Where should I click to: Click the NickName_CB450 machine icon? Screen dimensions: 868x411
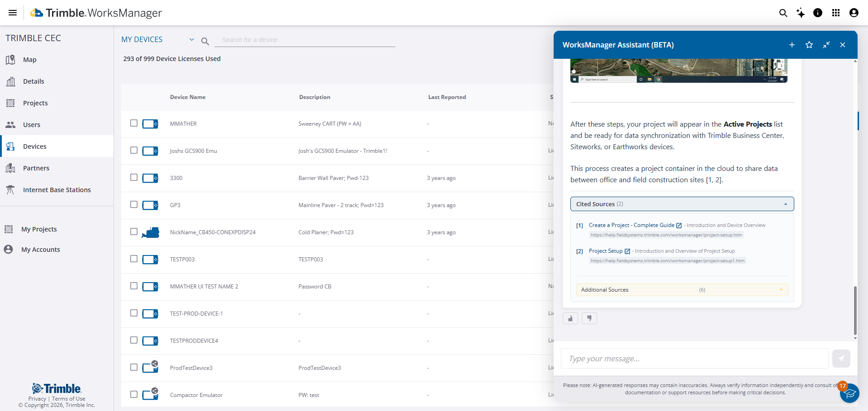click(150, 232)
